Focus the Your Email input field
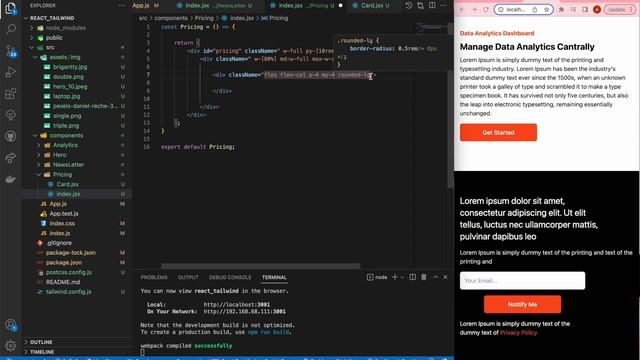 [x=522, y=281]
